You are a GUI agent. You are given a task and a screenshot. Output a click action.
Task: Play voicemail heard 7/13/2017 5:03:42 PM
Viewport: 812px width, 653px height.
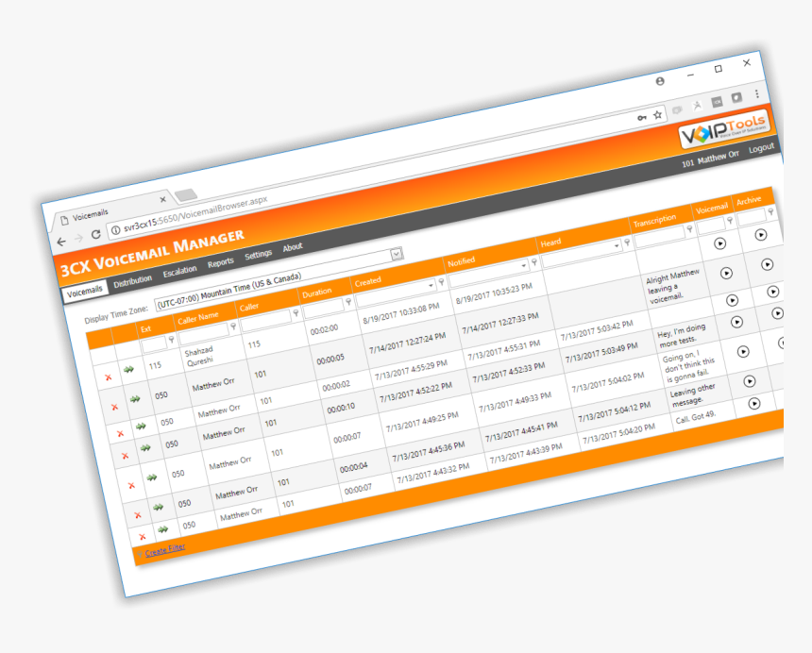[x=732, y=300]
